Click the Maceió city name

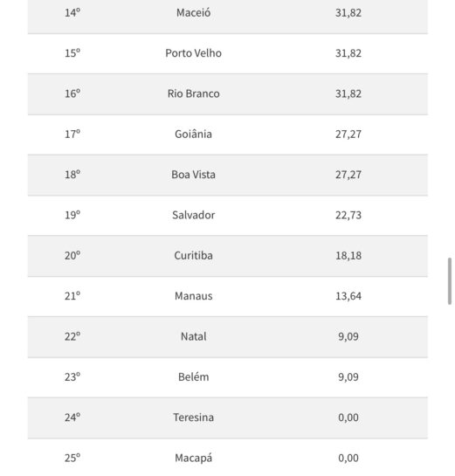193,13
